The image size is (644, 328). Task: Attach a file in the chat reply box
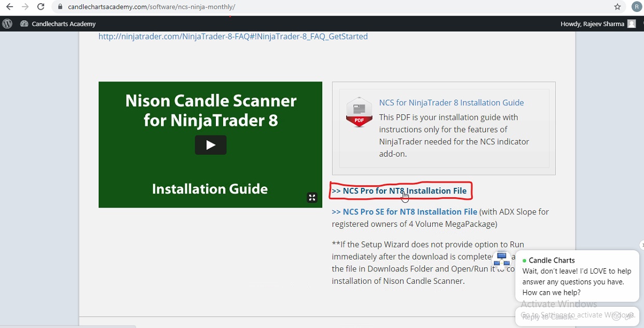tap(629, 316)
